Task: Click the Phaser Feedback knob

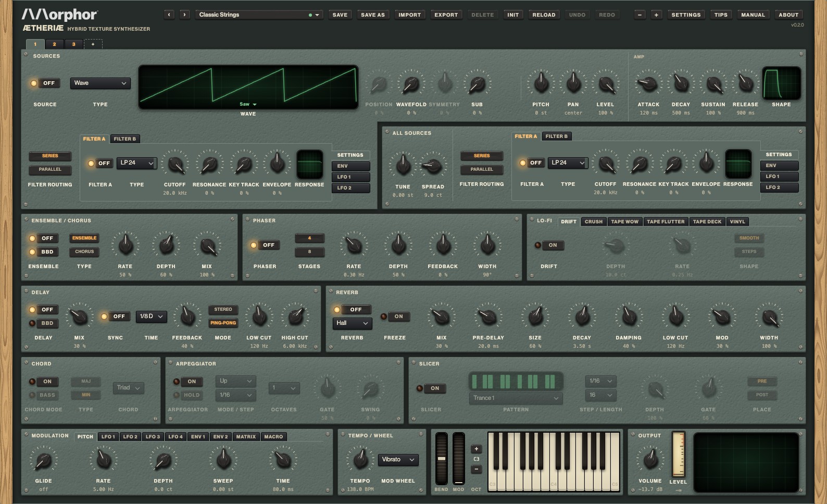Action: (443, 245)
